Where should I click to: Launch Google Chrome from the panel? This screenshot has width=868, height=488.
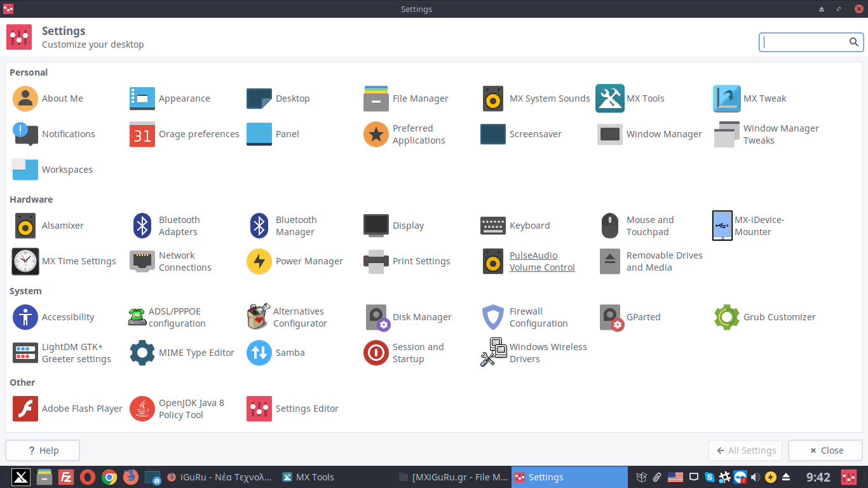[x=109, y=477]
